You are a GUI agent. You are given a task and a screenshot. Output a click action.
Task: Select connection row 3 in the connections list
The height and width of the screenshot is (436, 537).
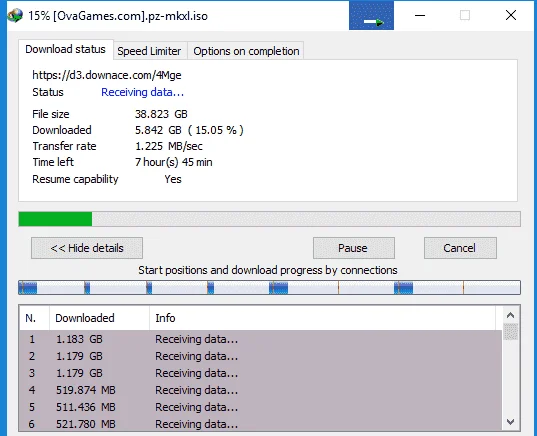[261, 373]
